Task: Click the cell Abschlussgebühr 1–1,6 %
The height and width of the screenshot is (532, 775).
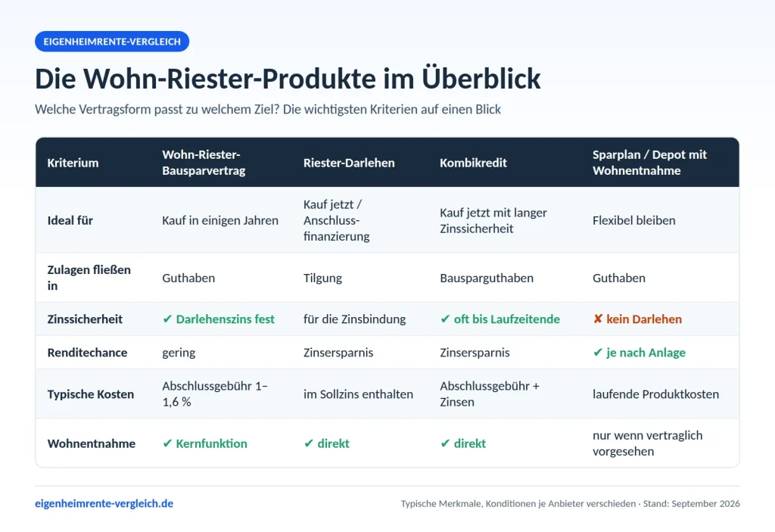Action: tap(214, 394)
